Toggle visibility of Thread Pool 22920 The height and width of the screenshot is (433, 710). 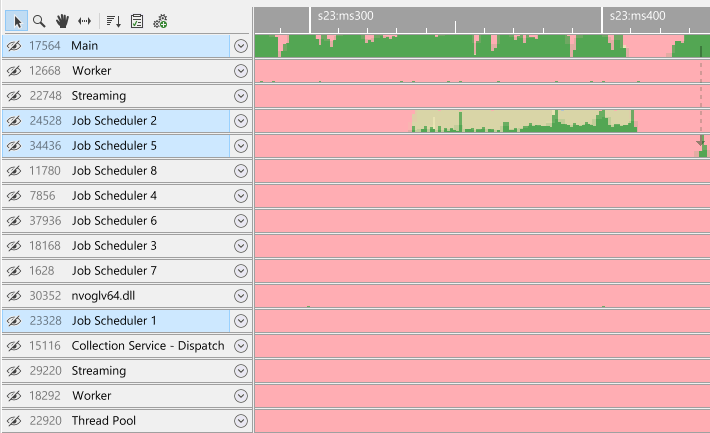[x=14, y=421]
